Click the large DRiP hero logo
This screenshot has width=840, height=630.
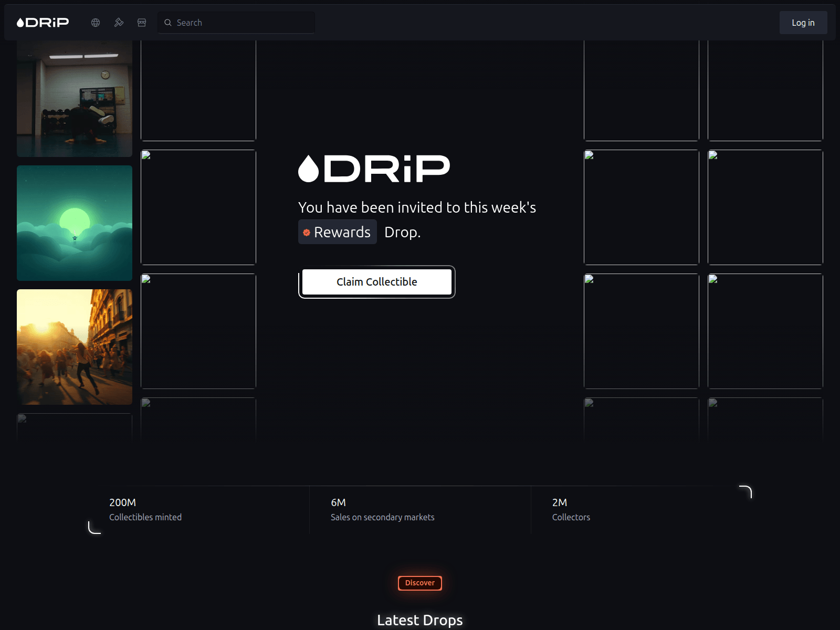coord(374,169)
